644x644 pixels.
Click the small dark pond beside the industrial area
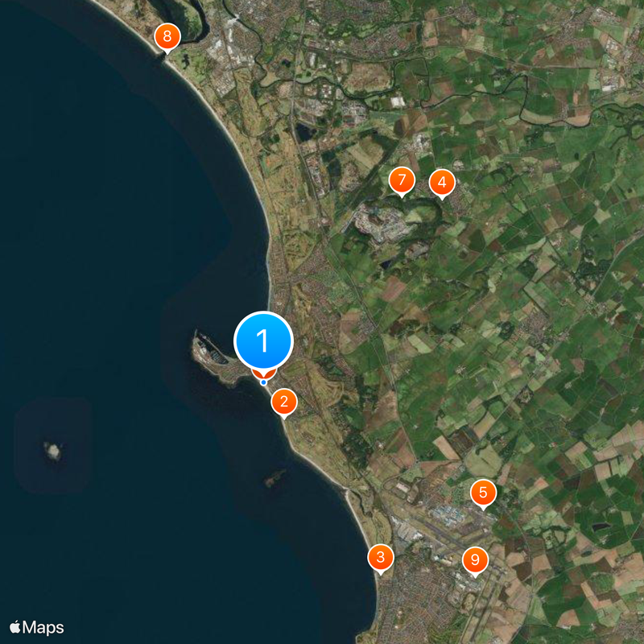[305, 132]
